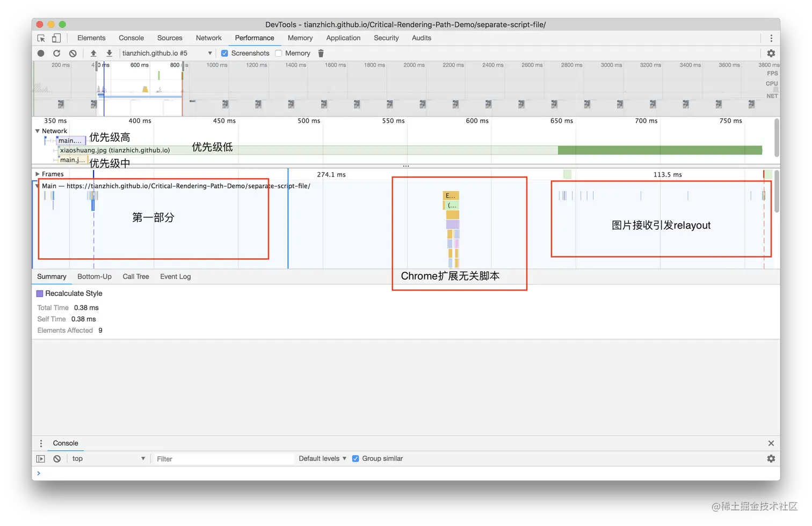This screenshot has height=526, width=812.
Task: Select the 274.1 ms frame
Action: [331, 174]
